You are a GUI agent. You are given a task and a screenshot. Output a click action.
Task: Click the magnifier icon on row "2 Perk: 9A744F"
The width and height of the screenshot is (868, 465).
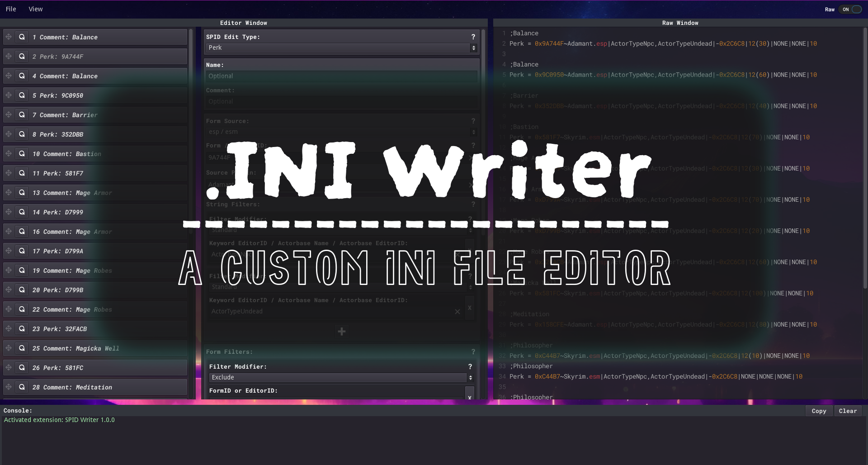22,56
